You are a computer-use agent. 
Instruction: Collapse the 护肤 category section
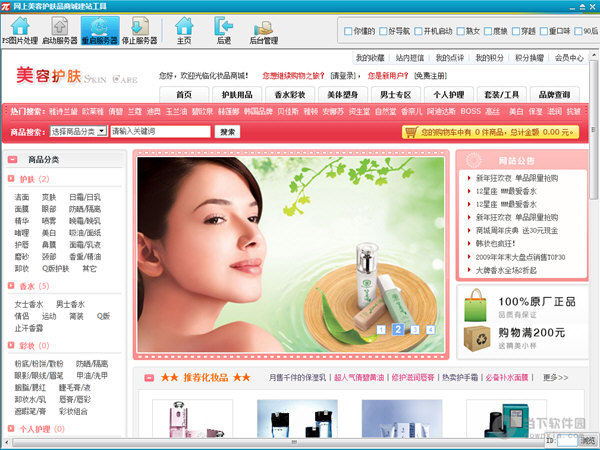point(12,179)
